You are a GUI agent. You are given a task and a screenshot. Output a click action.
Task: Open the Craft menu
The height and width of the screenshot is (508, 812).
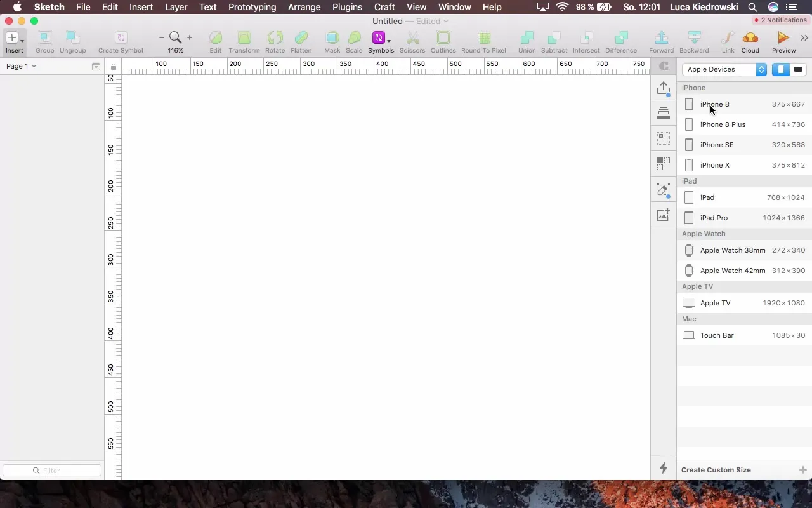coord(384,7)
